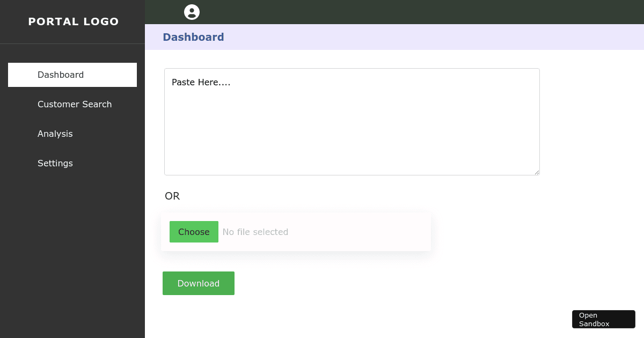
Task: Focus the Paste Here text area
Action: tap(352, 122)
